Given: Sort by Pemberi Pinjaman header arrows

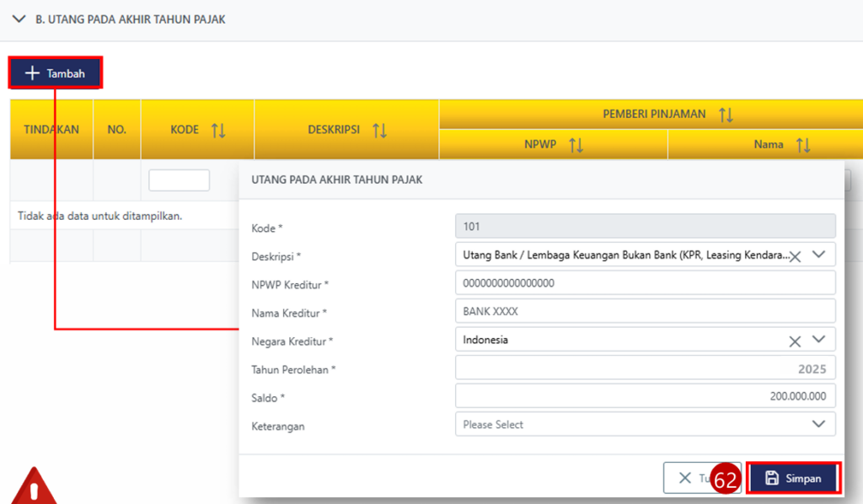Looking at the screenshot, I should pos(726,115).
